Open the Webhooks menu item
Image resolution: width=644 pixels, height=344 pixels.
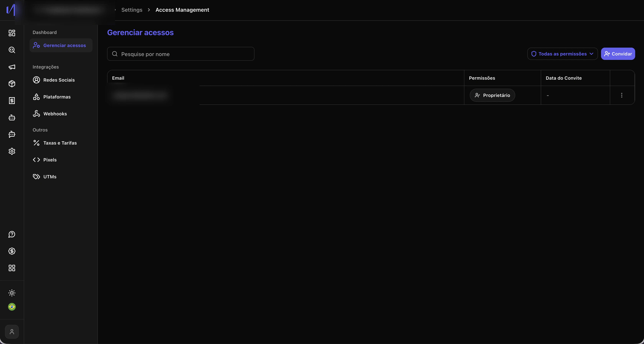pos(55,114)
